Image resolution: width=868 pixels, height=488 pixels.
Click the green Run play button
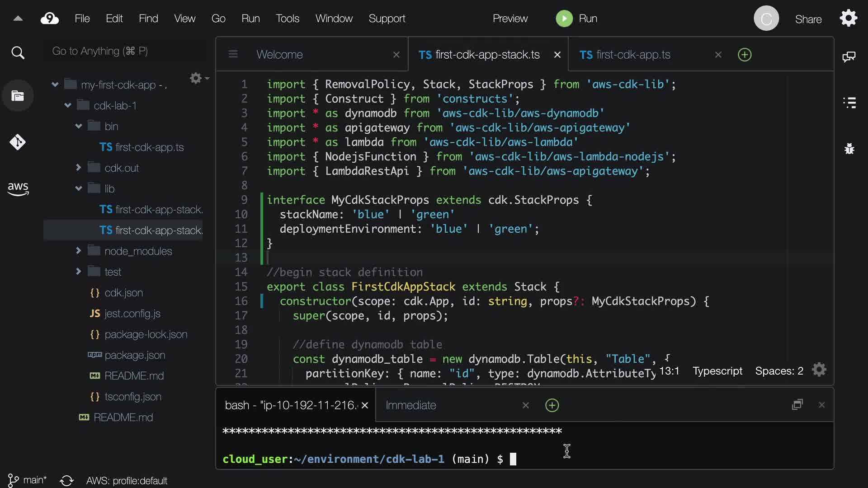(x=564, y=19)
